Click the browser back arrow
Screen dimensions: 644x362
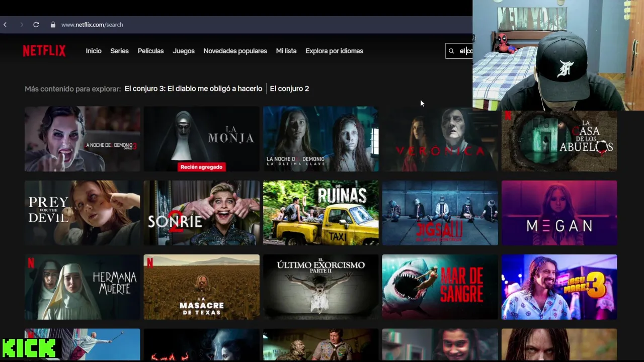pyautogui.click(x=5, y=25)
